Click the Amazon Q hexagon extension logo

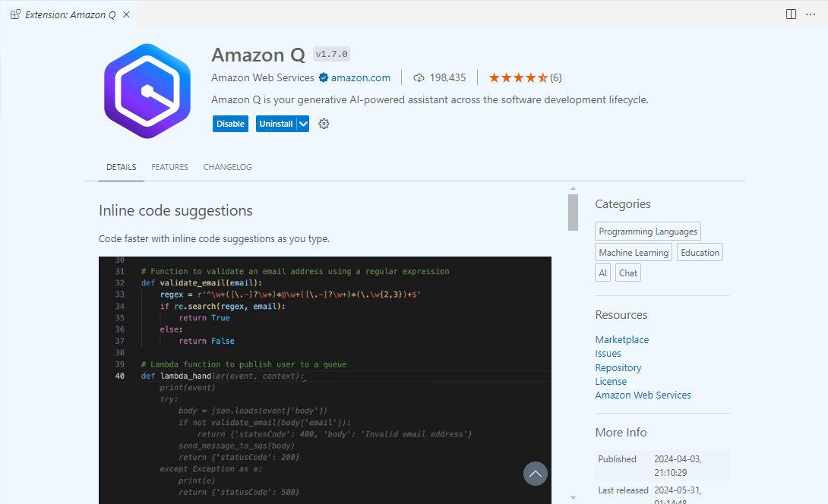147,91
